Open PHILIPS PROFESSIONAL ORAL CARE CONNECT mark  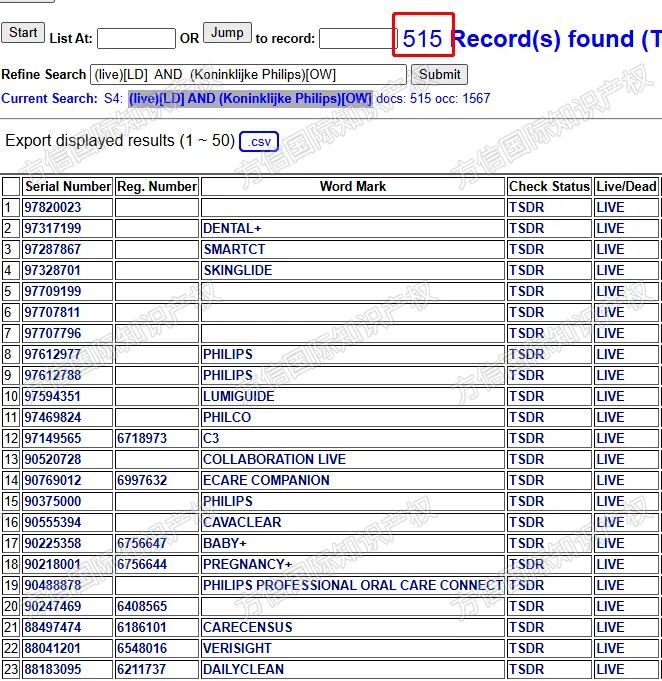(x=353, y=585)
